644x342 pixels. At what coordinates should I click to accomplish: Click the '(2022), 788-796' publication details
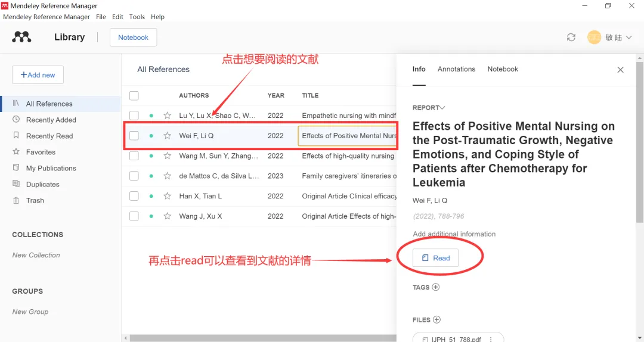point(438,216)
